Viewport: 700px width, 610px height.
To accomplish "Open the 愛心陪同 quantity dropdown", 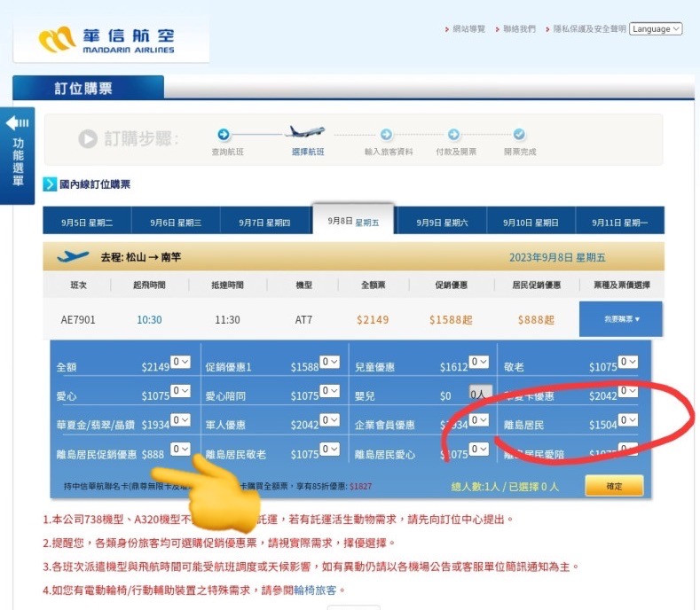I will pyautogui.click(x=329, y=391).
